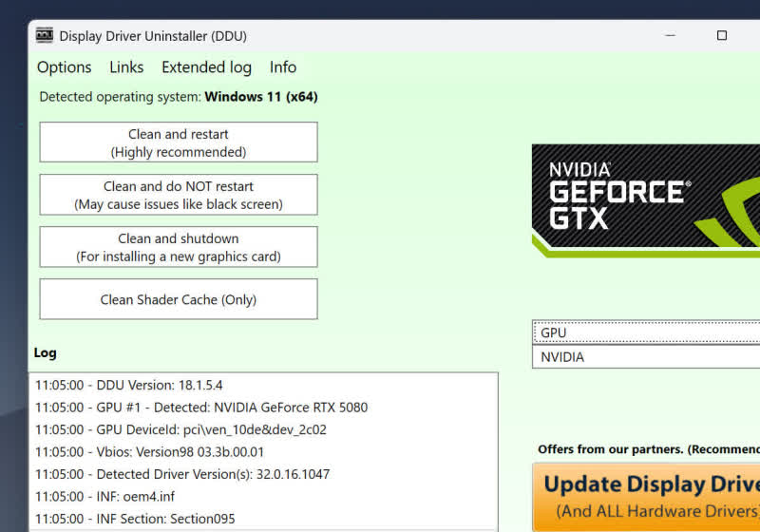Screen dimensions: 760x532
Task: Open the Options menu
Action: pyautogui.click(x=64, y=67)
